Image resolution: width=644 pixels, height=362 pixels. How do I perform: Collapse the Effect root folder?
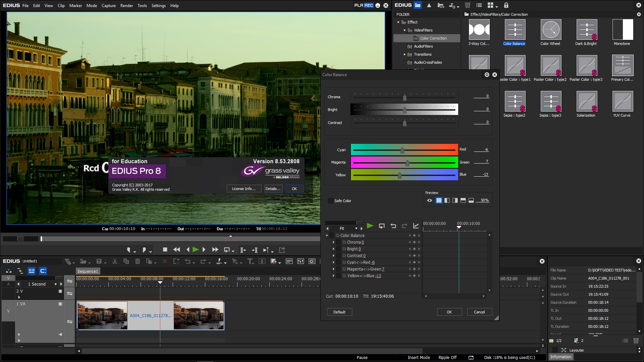(x=398, y=22)
